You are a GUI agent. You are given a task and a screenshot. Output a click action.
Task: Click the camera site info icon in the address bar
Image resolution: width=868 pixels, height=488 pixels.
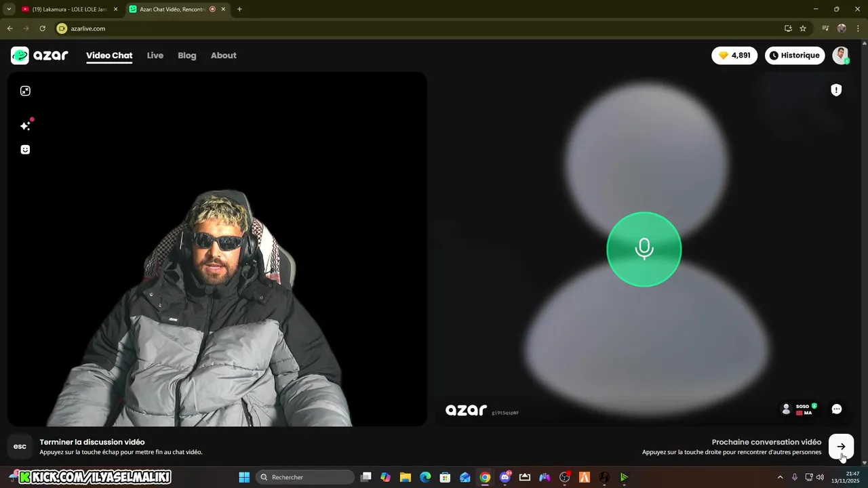click(62, 28)
